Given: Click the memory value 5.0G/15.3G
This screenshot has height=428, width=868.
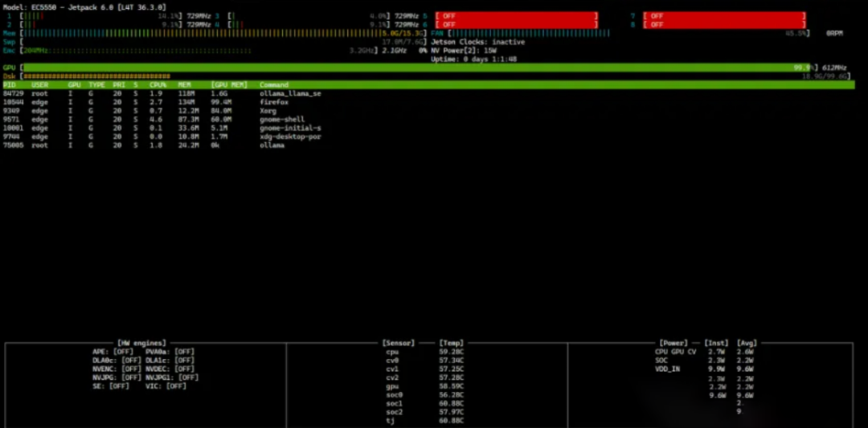Looking at the screenshot, I should (x=403, y=34).
